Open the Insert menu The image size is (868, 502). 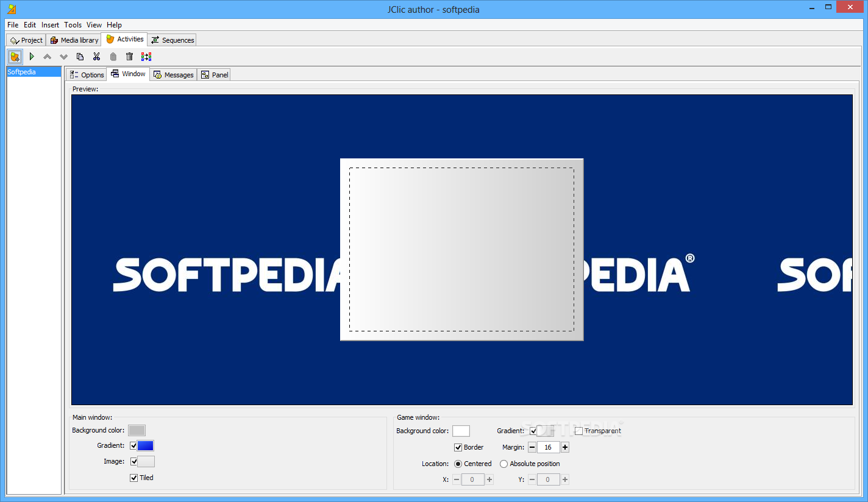point(51,25)
